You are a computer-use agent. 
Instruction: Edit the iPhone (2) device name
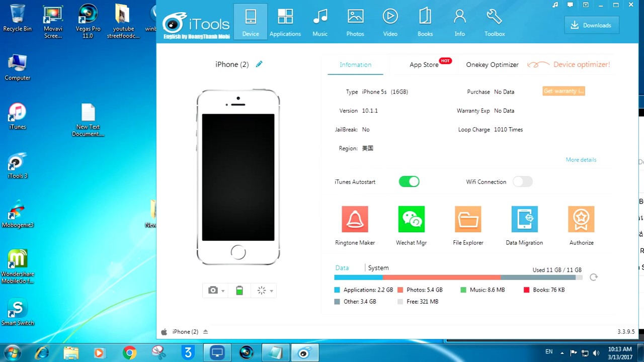(259, 64)
